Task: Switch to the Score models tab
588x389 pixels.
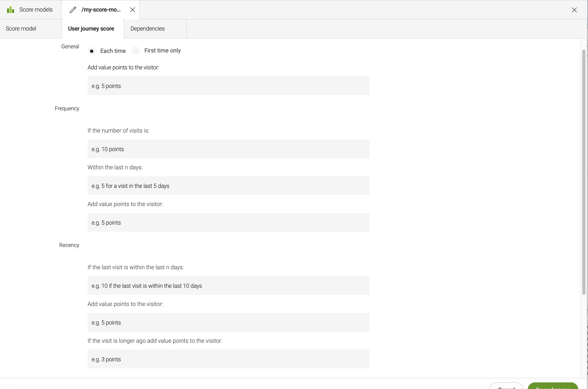Action: [36, 10]
